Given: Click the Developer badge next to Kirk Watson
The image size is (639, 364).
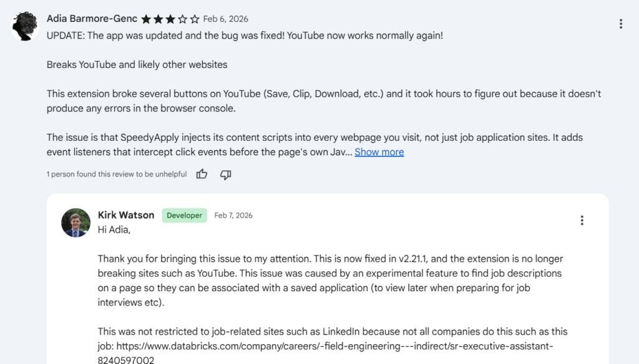Looking at the screenshot, I should tap(184, 215).
